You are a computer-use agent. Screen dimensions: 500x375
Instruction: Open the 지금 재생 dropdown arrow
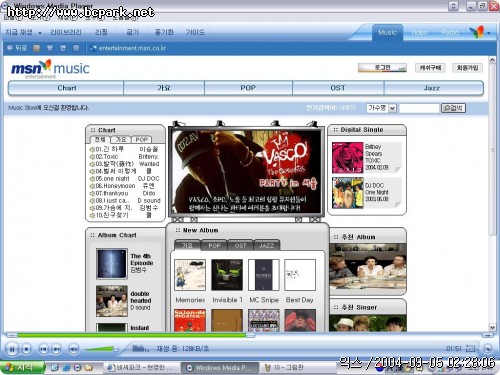[40, 33]
